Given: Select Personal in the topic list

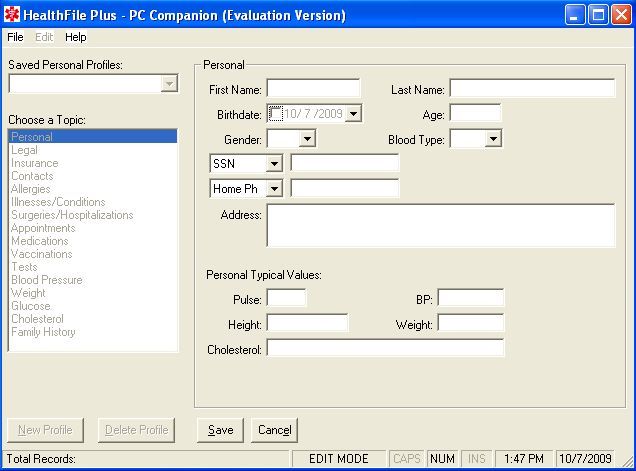Looking at the screenshot, I should (x=92, y=137).
